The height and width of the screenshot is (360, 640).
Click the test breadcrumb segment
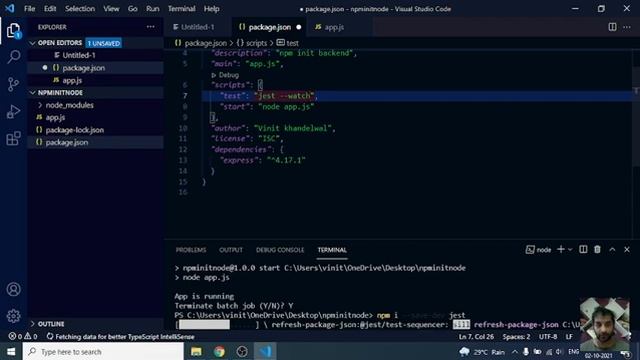(288, 43)
